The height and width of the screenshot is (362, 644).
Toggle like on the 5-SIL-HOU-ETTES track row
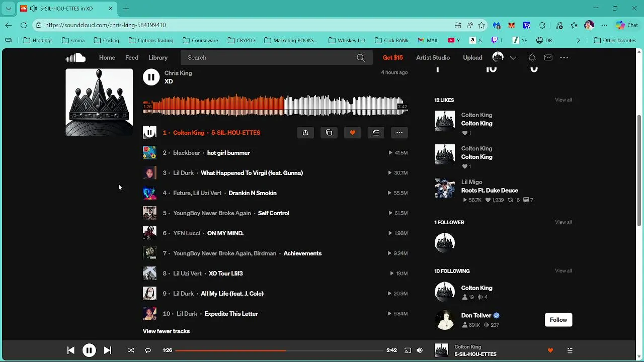coord(352,133)
